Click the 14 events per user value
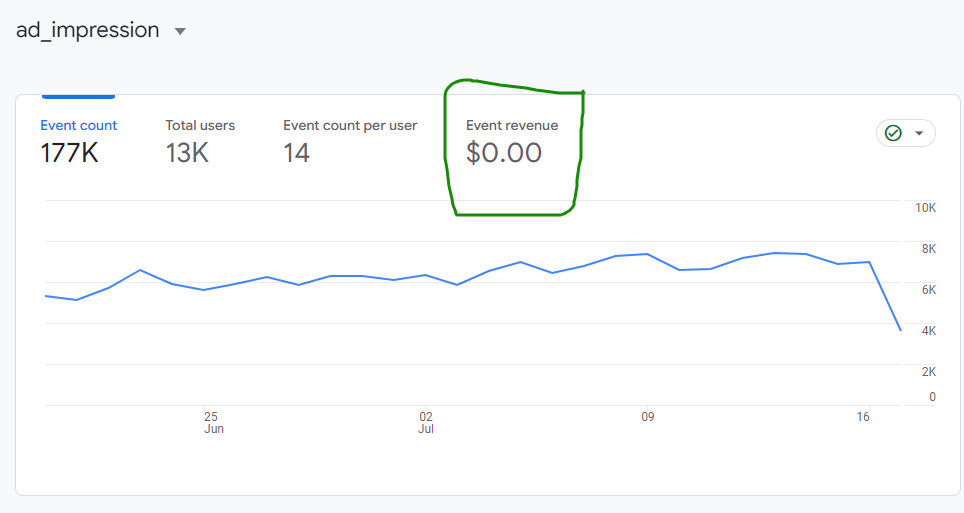 click(x=296, y=153)
